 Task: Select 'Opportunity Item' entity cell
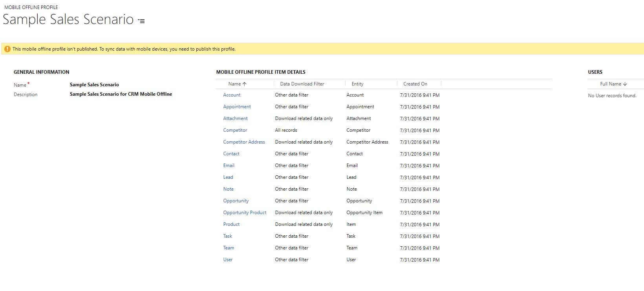point(364,213)
